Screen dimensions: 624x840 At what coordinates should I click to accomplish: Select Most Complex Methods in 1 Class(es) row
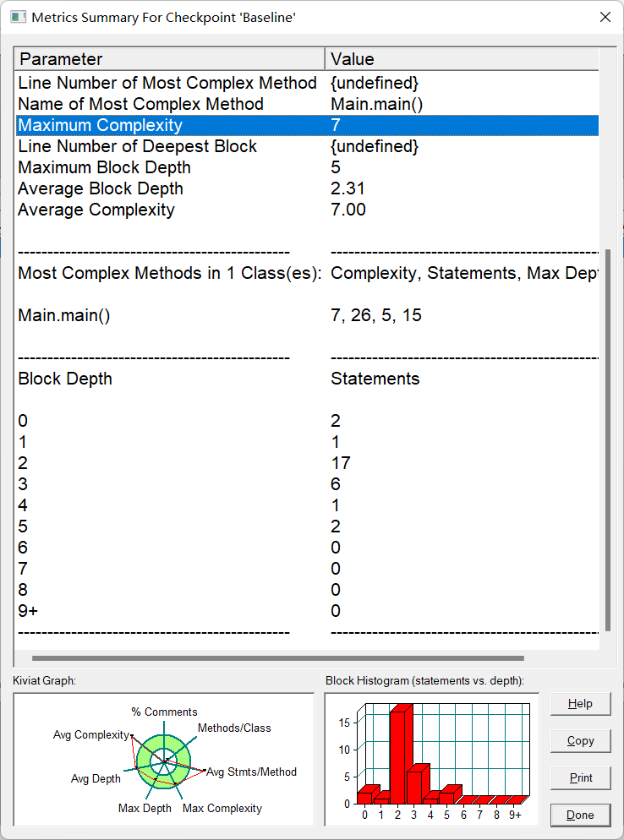tap(307, 273)
